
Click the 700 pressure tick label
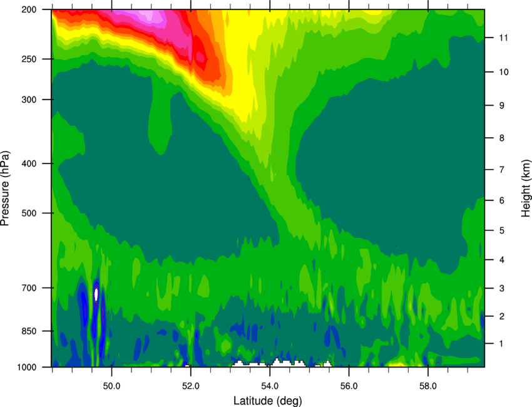[29, 288]
